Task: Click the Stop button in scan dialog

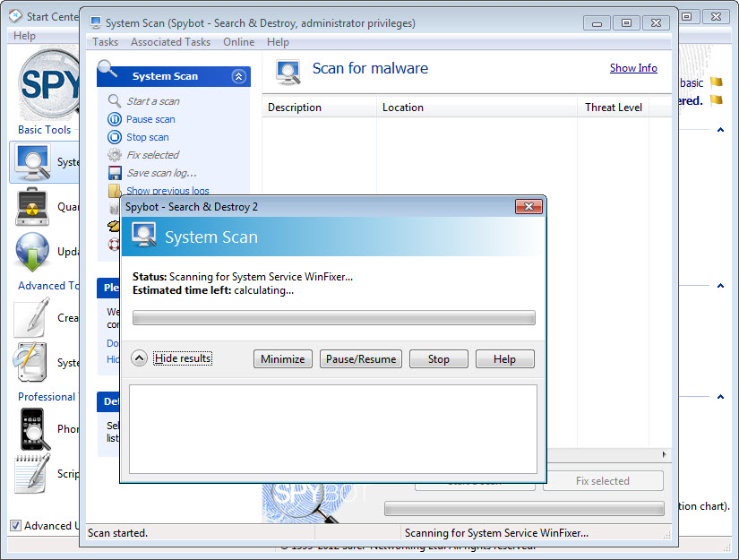Action: [438, 359]
